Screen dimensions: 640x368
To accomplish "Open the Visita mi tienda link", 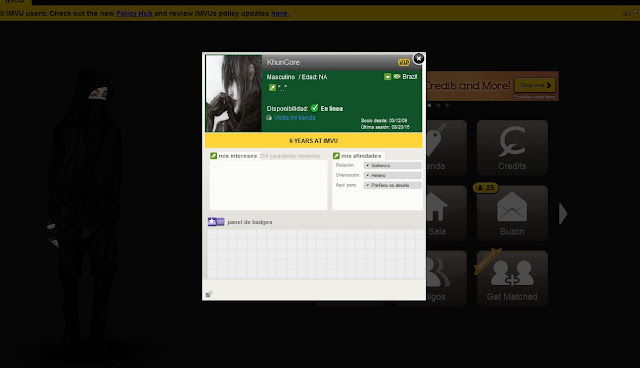I will pyautogui.click(x=294, y=117).
